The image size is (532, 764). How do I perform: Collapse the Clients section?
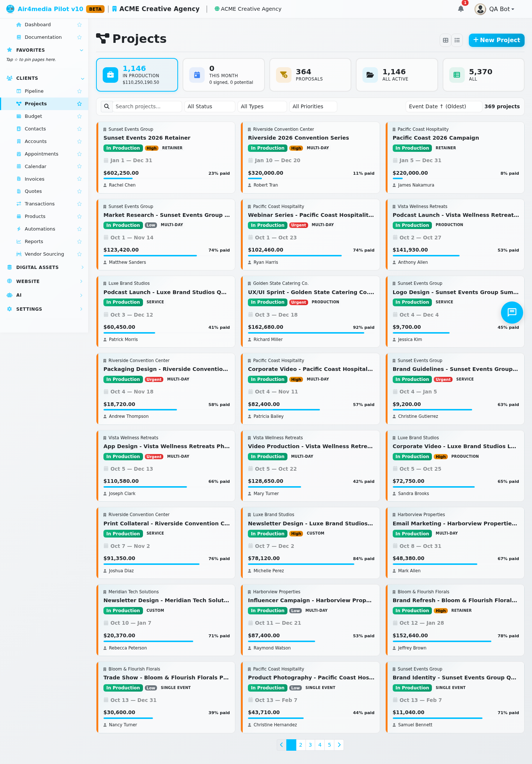click(44, 78)
